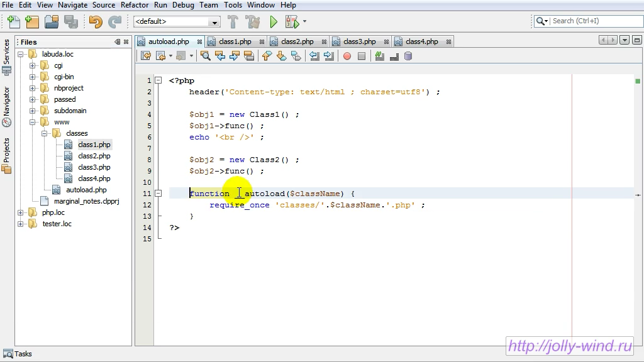This screenshot has width=644, height=362.
Task: Start Macro Recording with red circle
Action: pyautogui.click(x=347, y=56)
